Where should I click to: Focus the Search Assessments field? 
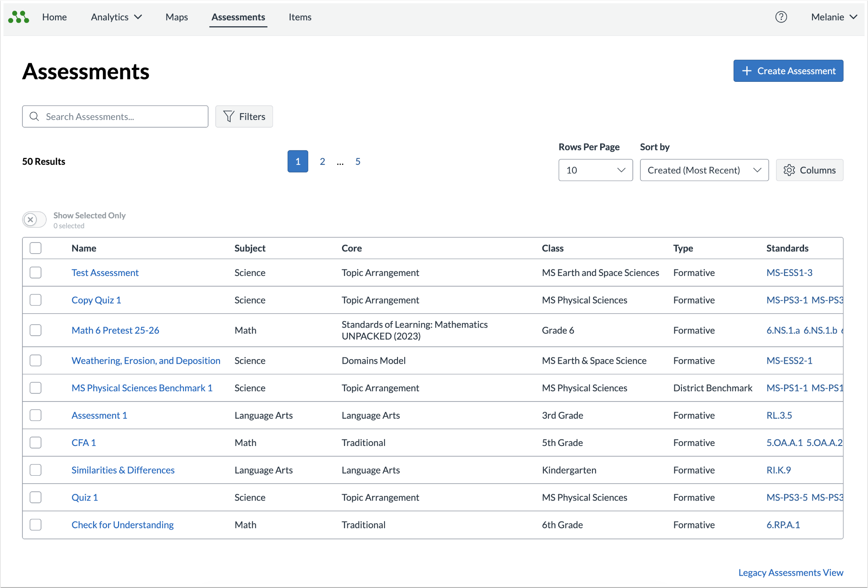(x=115, y=117)
